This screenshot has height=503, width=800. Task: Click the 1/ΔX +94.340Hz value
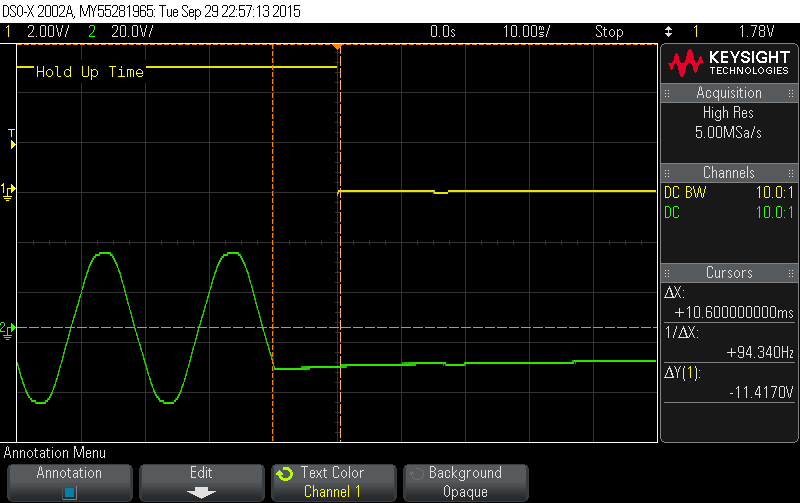point(760,353)
